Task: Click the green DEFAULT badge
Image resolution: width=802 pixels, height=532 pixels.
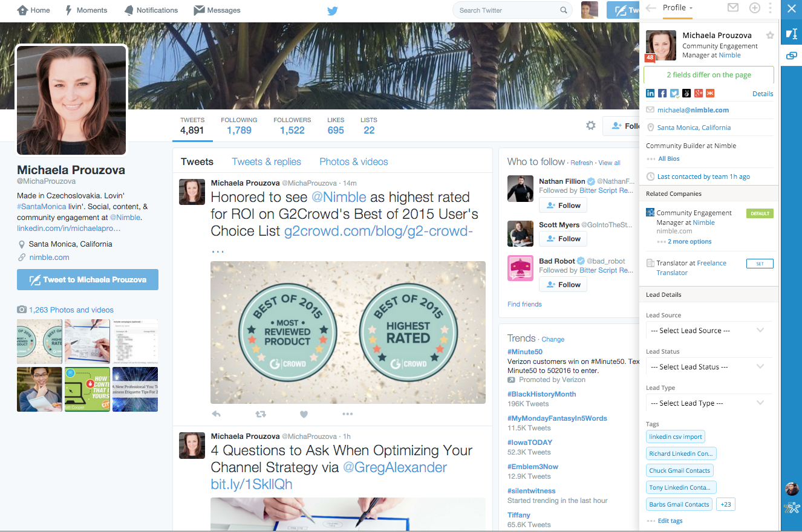Action: click(x=760, y=213)
